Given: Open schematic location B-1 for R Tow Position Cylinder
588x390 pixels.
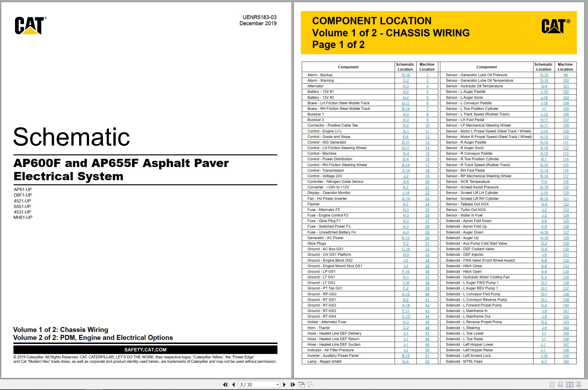Looking at the screenshot, I should click(544, 159).
